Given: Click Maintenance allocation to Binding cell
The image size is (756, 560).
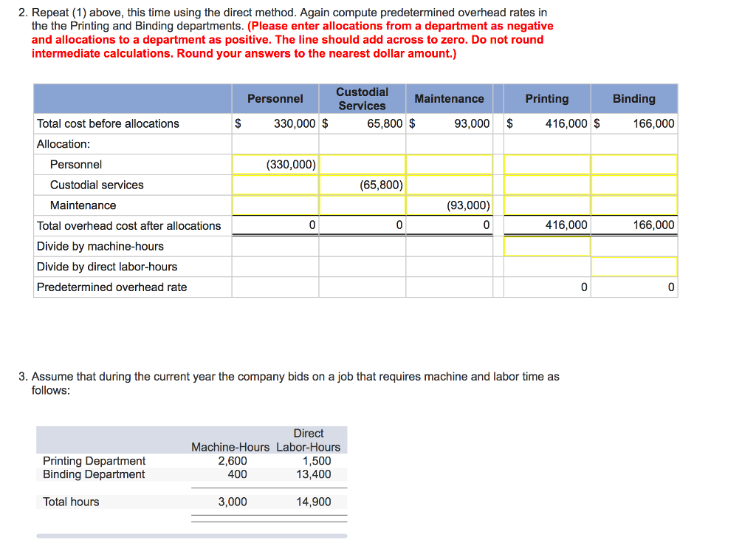Looking at the screenshot, I should point(634,205).
